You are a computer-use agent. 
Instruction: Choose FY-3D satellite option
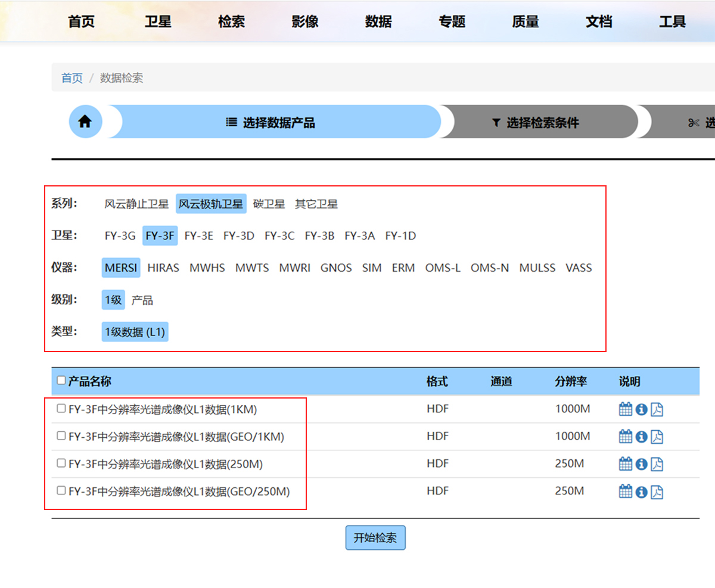click(239, 236)
